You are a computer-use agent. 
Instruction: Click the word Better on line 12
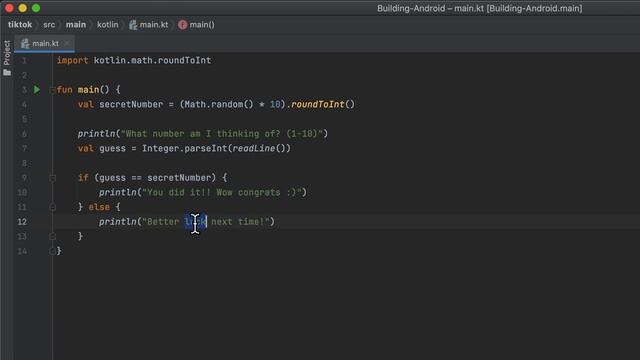(163, 222)
